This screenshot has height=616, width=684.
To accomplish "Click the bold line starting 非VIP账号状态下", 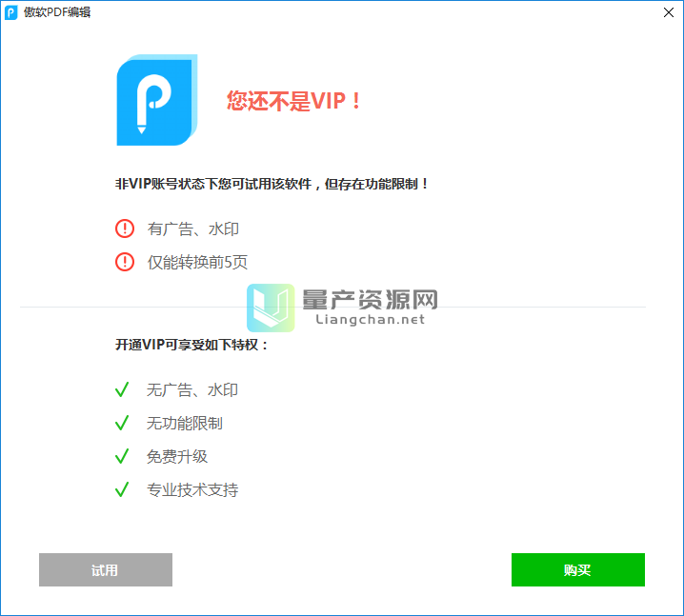I will tap(272, 184).
